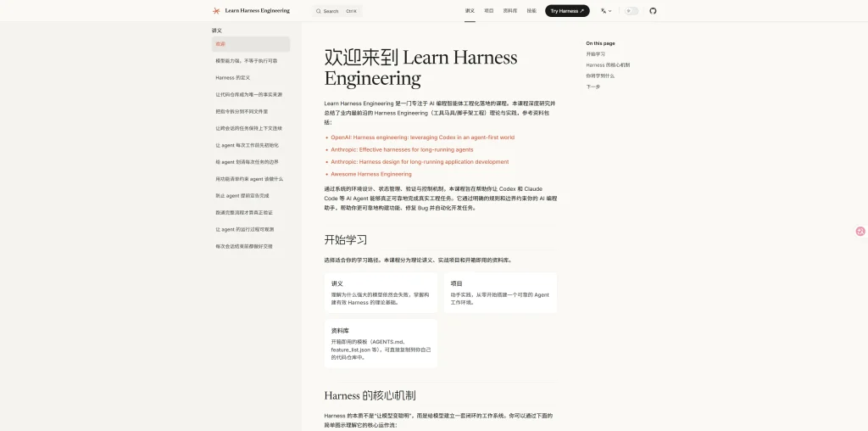The width and height of the screenshot is (868, 431).
Task: Click the Try Harness button
Action: [x=567, y=11]
